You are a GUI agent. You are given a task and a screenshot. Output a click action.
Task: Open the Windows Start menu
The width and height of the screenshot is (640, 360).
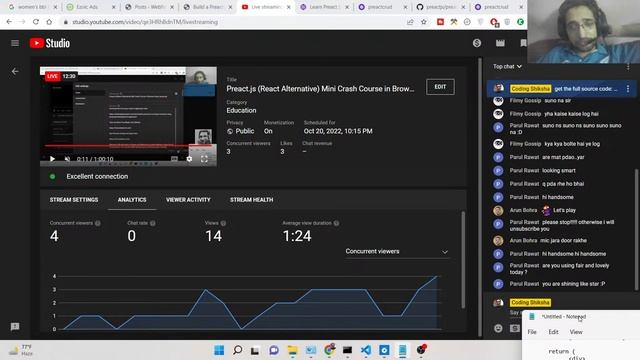click(219, 350)
